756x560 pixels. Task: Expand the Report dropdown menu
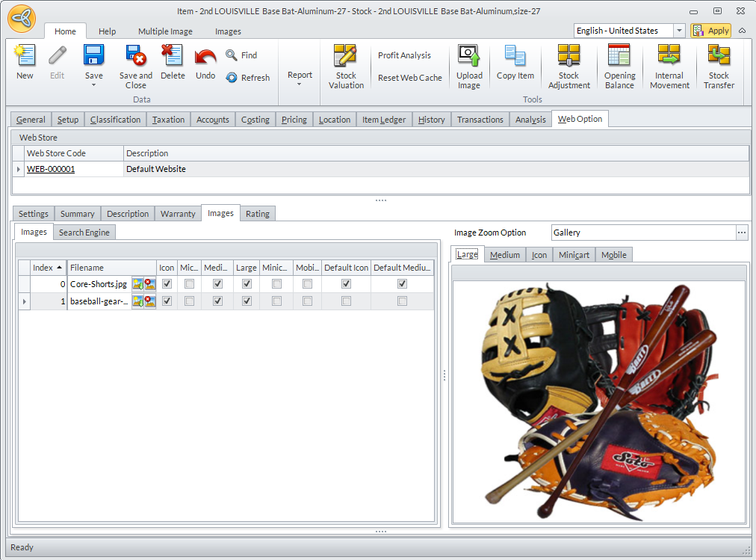pos(300,84)
